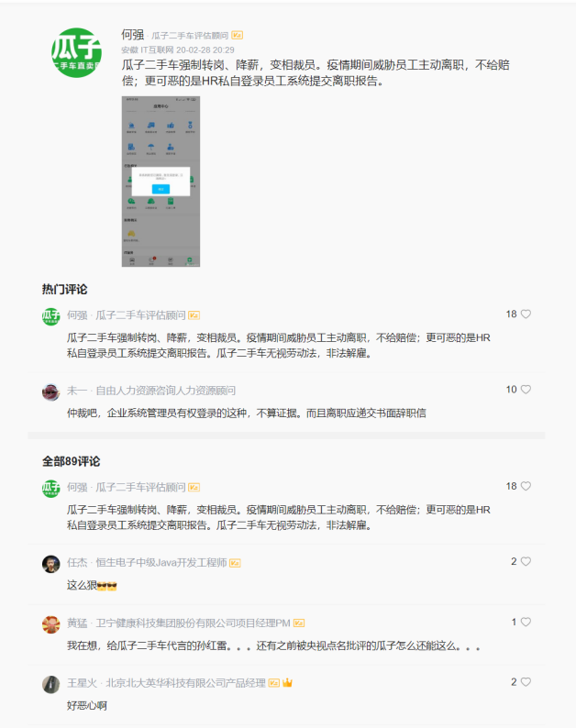Screen dimensions: 576x728
Task: Open the large Guazi logo avatar
Action: [77, 52]
